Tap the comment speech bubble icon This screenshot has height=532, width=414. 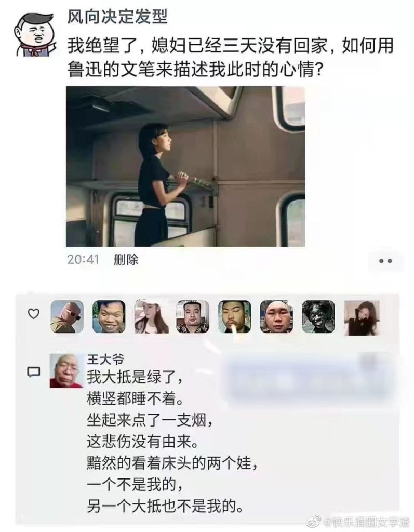(x=33, y=372)
